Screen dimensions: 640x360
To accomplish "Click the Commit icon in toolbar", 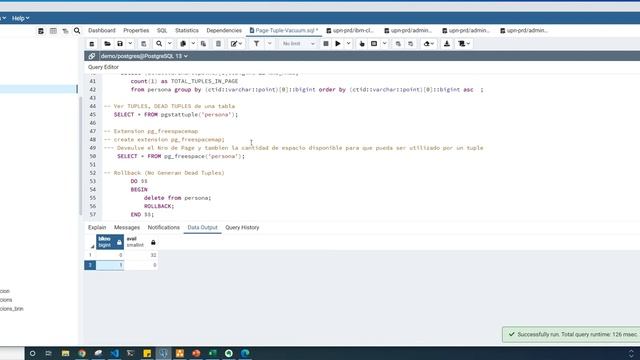I will click(398, 44).
